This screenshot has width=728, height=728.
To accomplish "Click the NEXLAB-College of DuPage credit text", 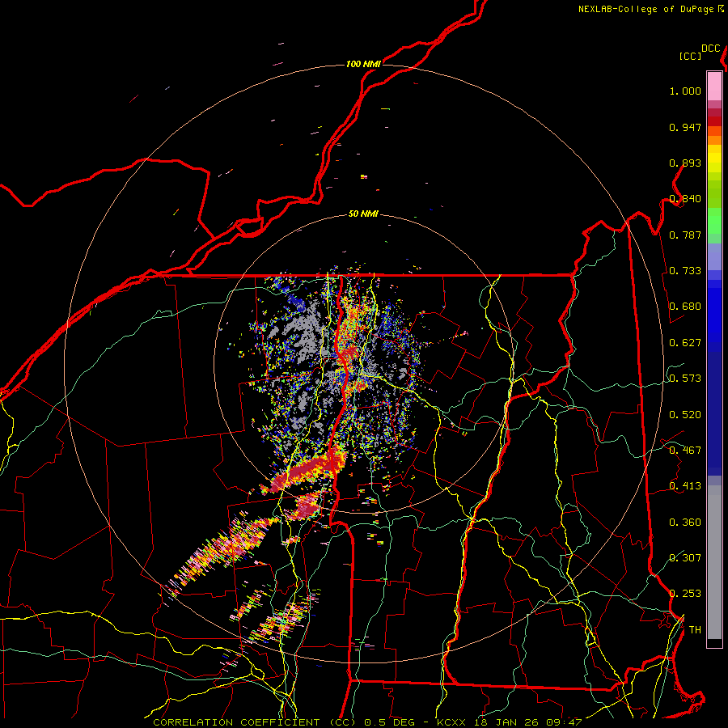I will (x=645, y=9).
